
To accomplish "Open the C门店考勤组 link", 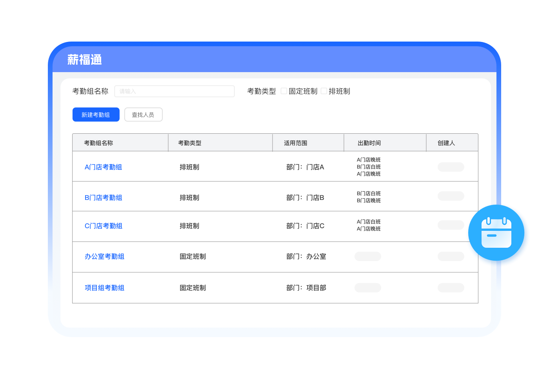I will [103, 226].
